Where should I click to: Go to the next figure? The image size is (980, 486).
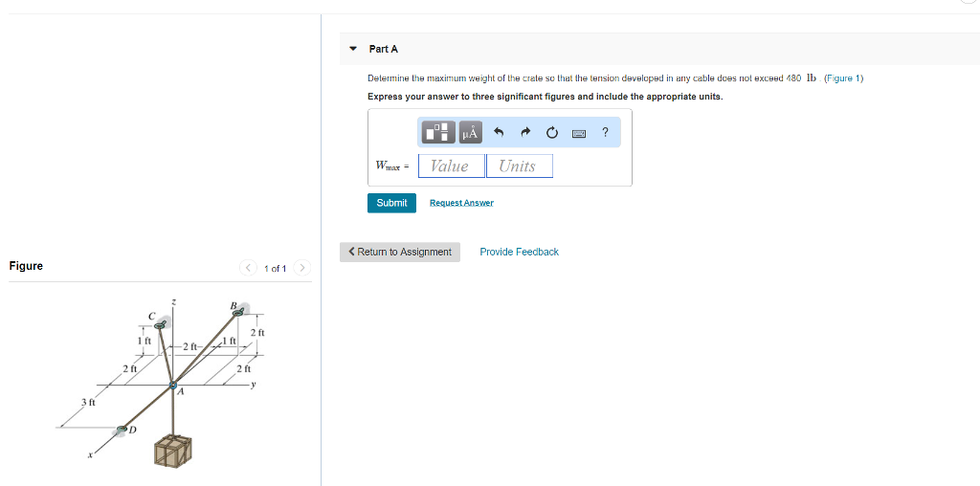pyautogui.click(x=301, y=268)
